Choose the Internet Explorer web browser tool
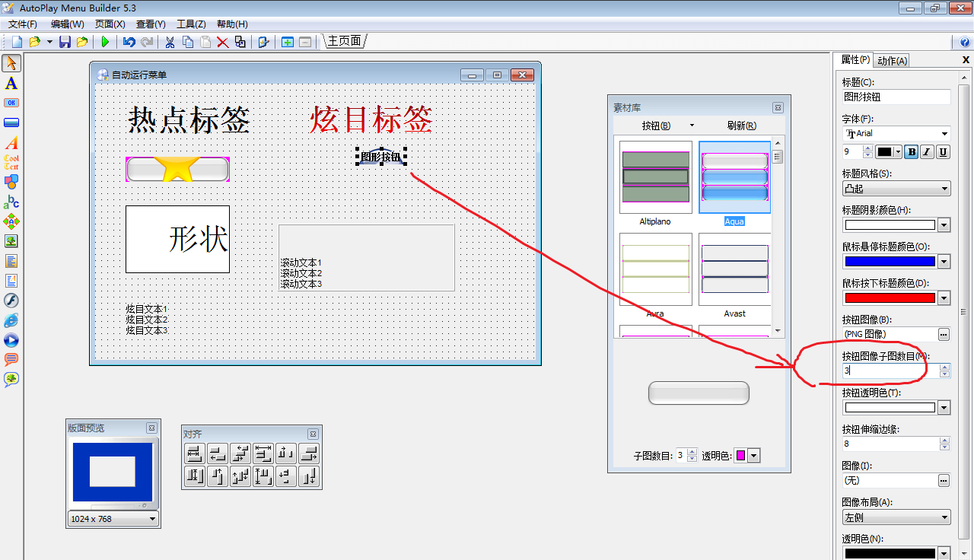Image resolution: width=974 pixels, height=560 pixels. click(x=11, y=320)
